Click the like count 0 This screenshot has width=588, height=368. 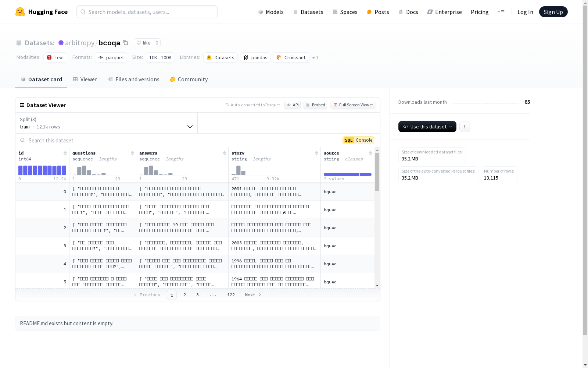point(157,43)
